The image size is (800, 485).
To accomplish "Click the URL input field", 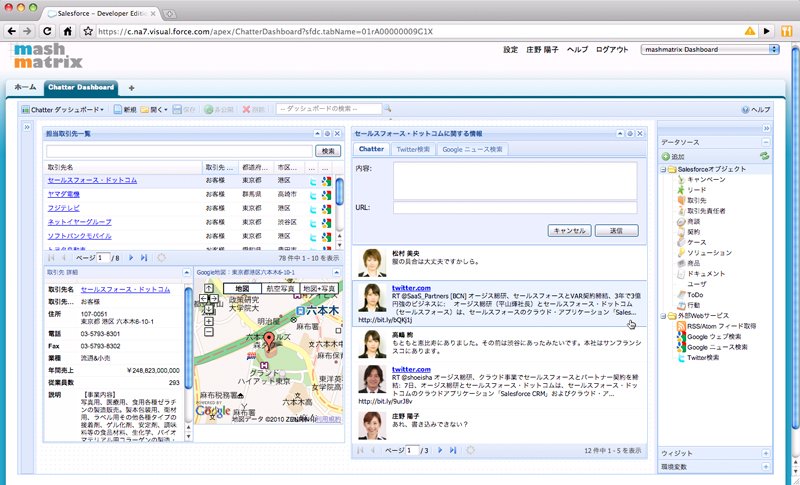I will point(515,208).
